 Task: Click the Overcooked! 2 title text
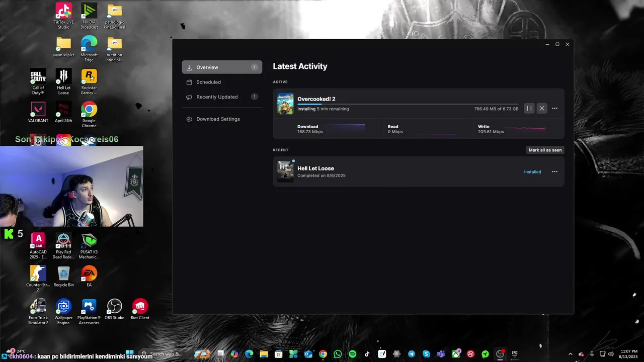316,99
